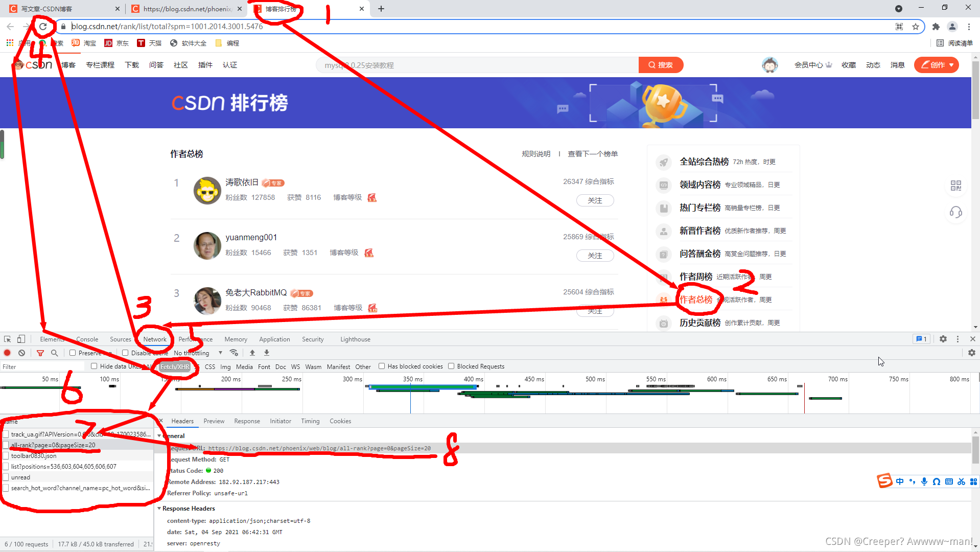
Task: Switch to the Response tab of the request
Action: (x=247, y=421)
